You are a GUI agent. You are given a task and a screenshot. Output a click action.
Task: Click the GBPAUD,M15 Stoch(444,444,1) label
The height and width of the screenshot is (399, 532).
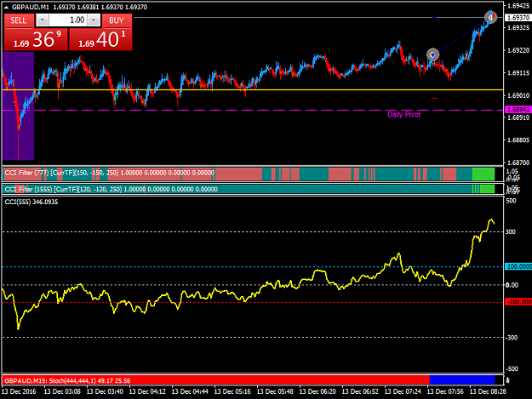click(67, 380)
